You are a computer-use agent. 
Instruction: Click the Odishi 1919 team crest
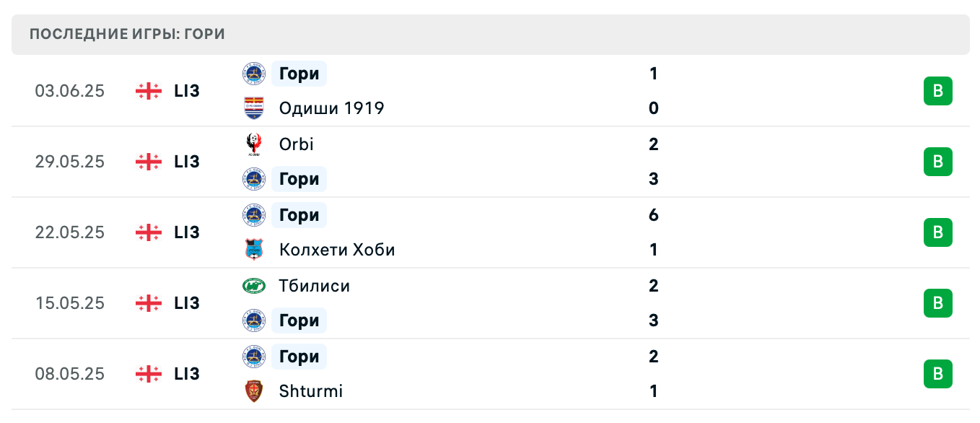(x=253, y=108)
